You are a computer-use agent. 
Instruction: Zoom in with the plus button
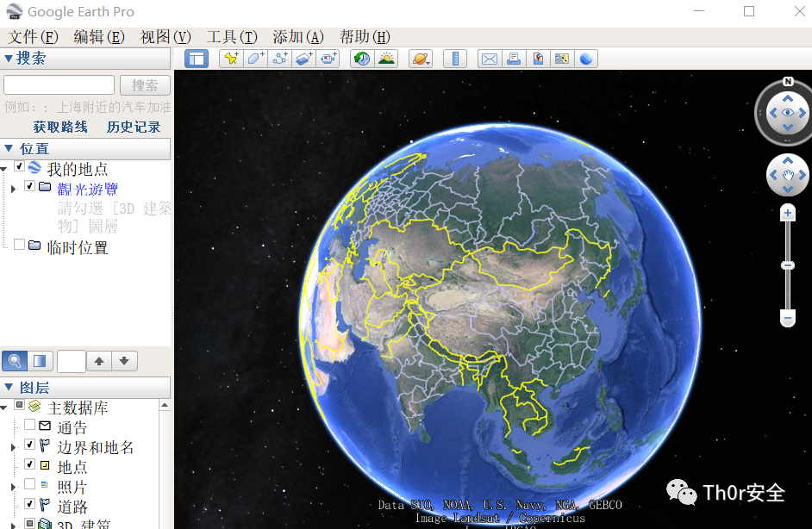788,213
